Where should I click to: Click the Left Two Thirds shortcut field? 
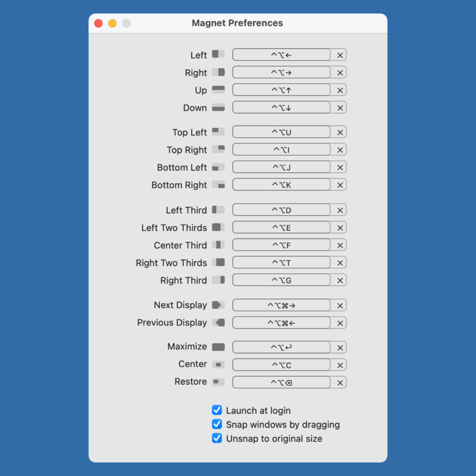(x=281, y=228)
